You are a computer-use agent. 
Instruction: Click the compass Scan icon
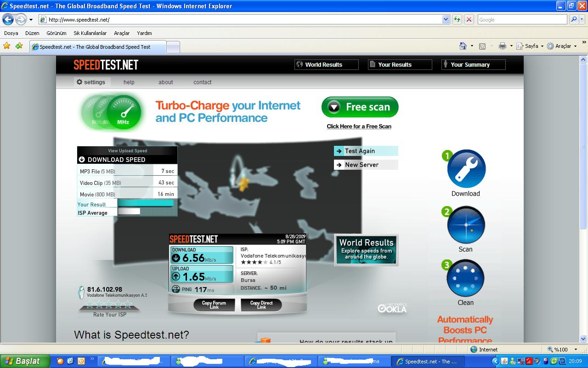(x=466, y=225)
